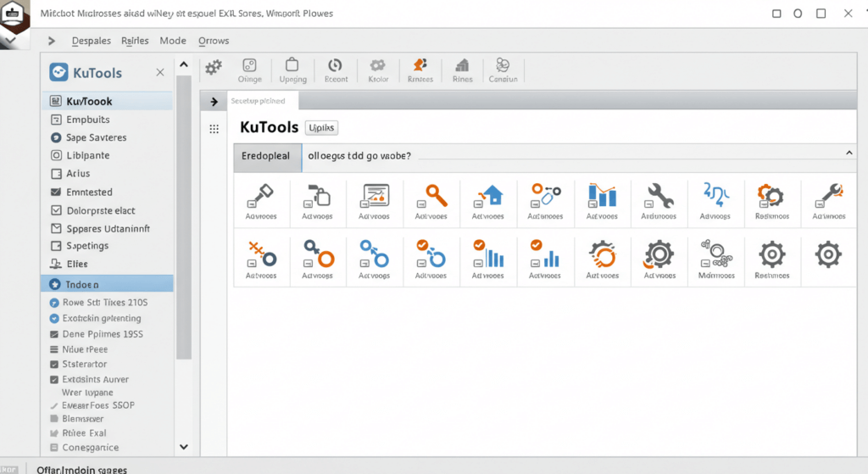Expand the arrow next to Despales menu
The height and width of the screenshot is (474, 868).
(x=52, y=41)
